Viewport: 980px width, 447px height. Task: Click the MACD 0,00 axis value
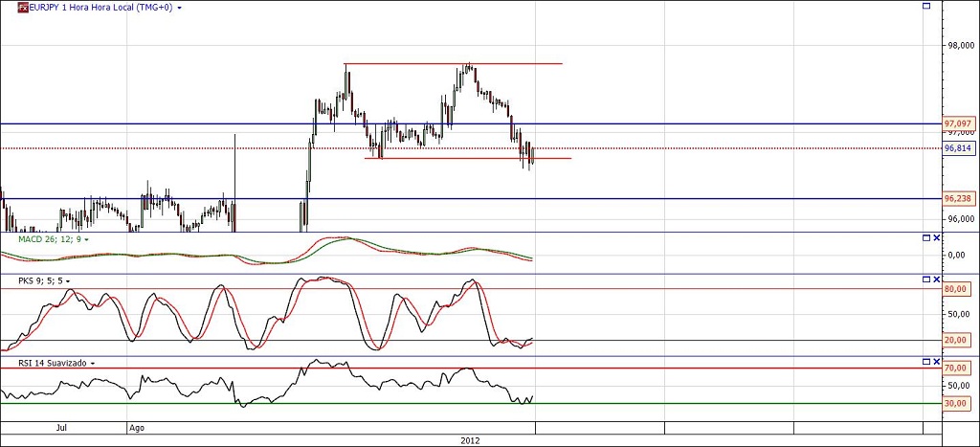[959, 255]
